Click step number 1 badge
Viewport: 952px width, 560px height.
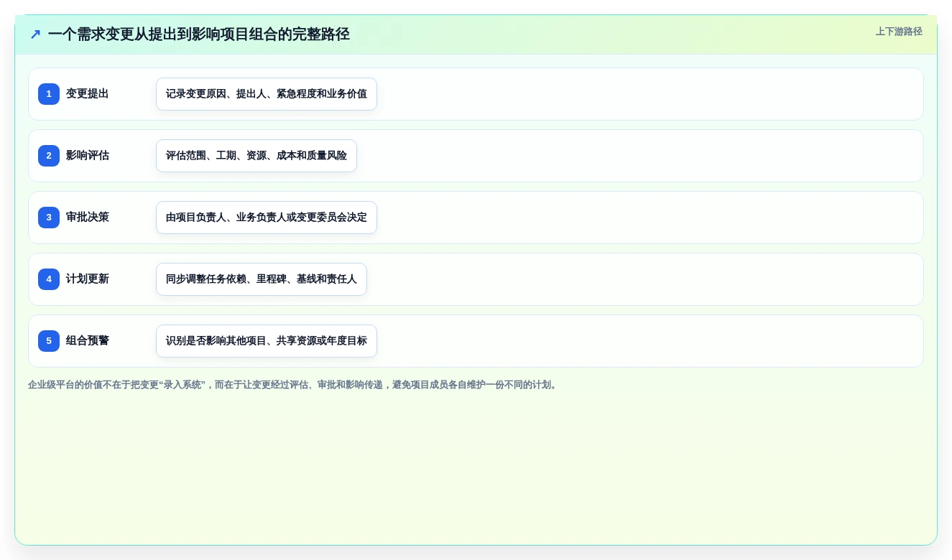49,94
